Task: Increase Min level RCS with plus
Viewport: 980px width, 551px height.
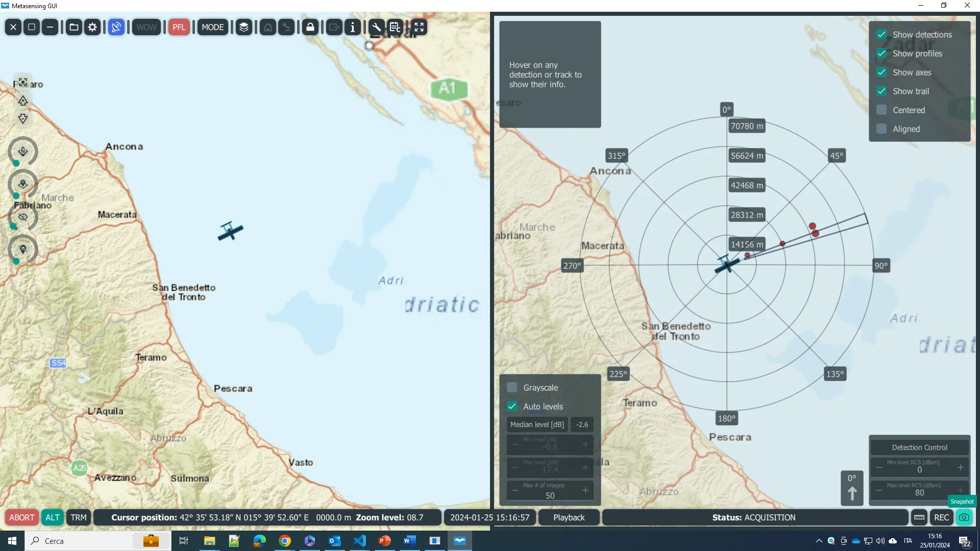Action: pos(961,467)
